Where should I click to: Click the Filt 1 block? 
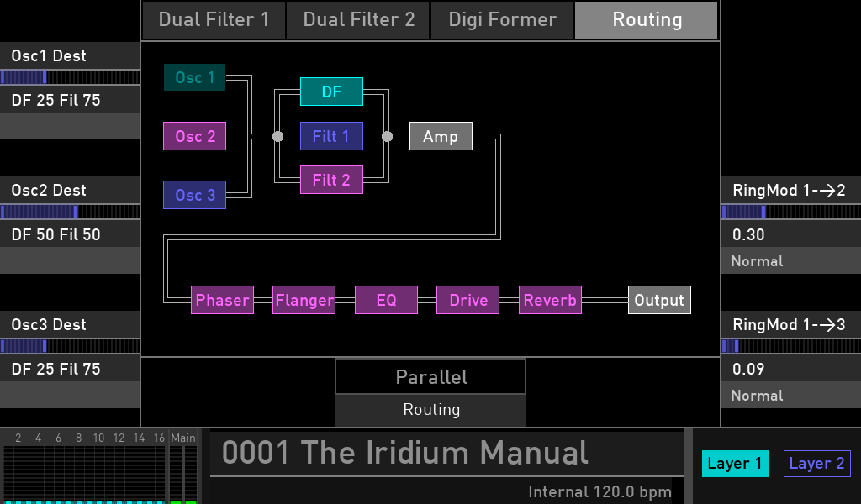pos(331,136)
